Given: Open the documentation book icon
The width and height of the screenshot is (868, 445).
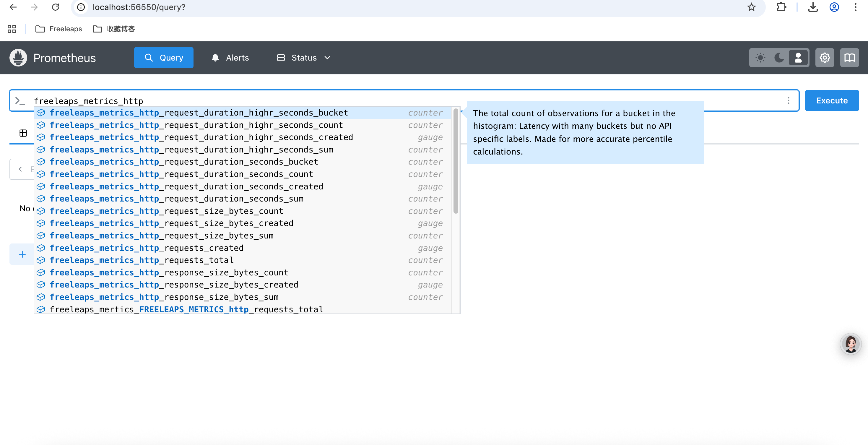Looking at the screenshot, I should [849, 58].
